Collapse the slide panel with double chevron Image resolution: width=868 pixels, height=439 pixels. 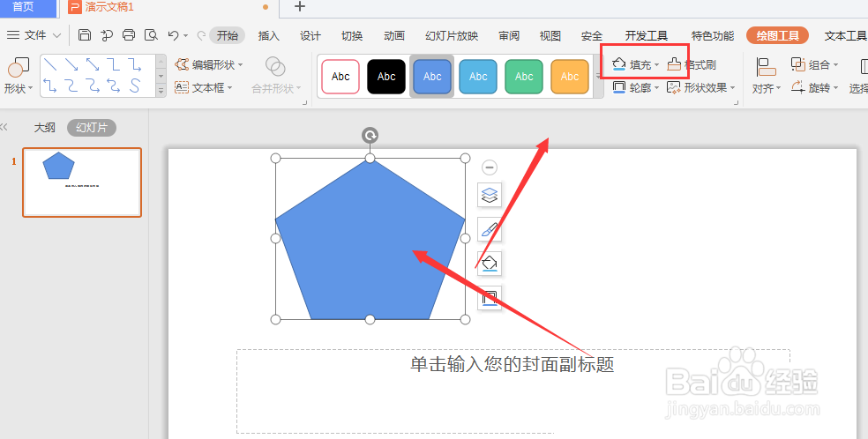pyautogui.click(x=4, y=128)
